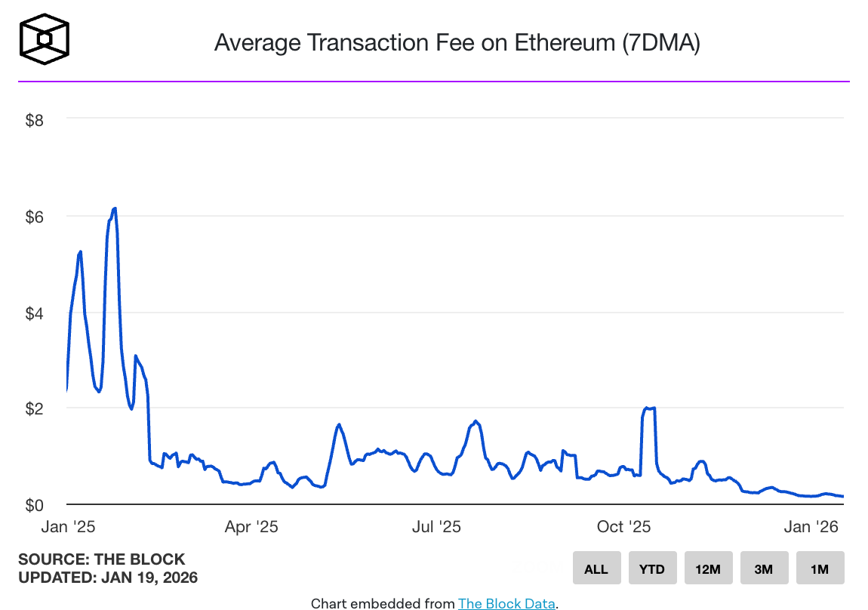Click the Jan '26 axis label

pyautogui.click(x=811, y=526)
